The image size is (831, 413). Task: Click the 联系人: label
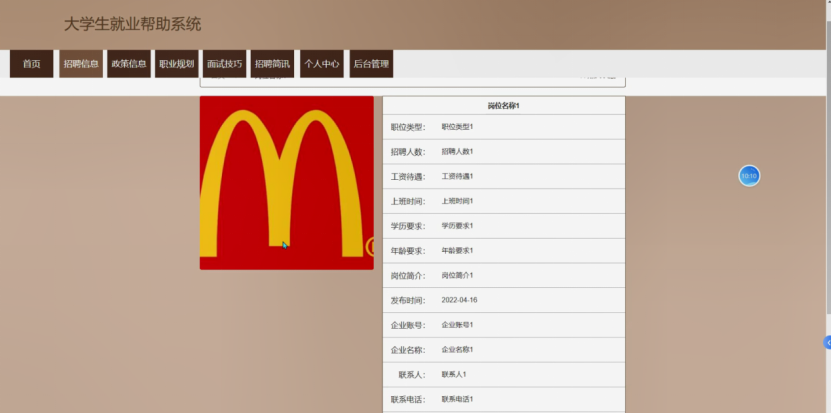pos(412,375)
